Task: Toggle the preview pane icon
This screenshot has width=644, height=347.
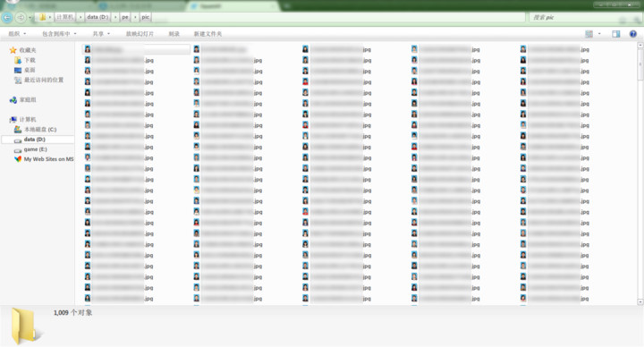Action: (615, 34)
